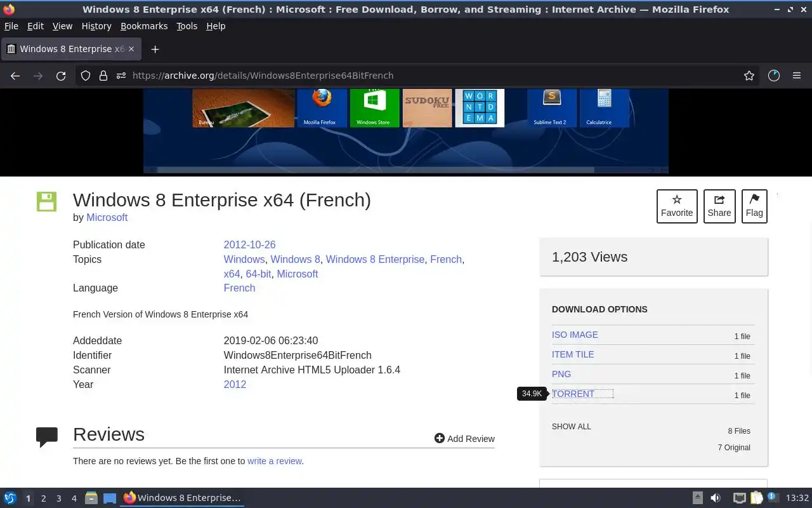The width and height of the screenshot is (812, 508).
Task: Click the volume speaker tray icon
Action: tap(716, 498)
